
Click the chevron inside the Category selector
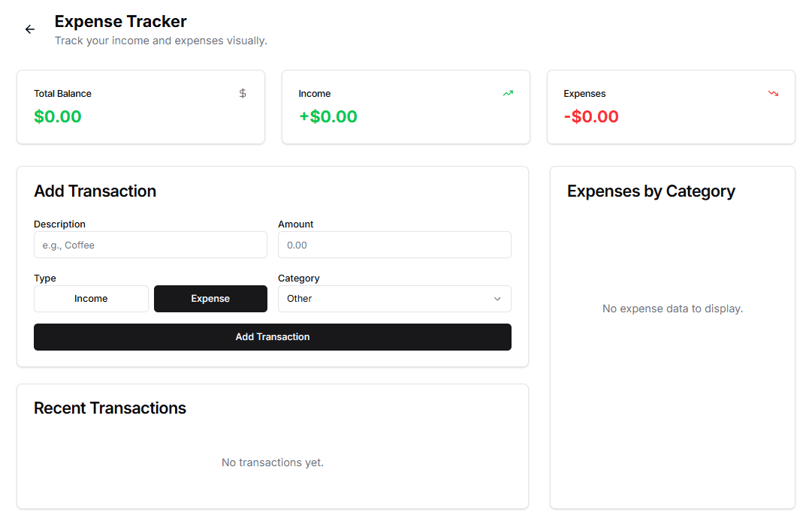tap(497, 299)
